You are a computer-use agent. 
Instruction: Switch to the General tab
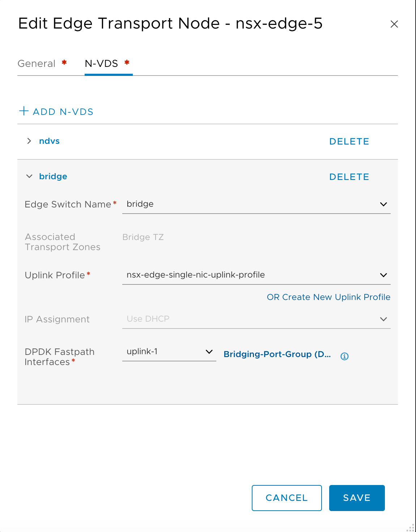(x=37, y=64)
